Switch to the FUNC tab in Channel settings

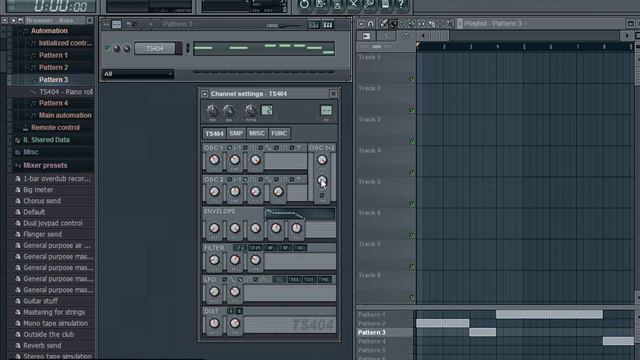(279, 133)
